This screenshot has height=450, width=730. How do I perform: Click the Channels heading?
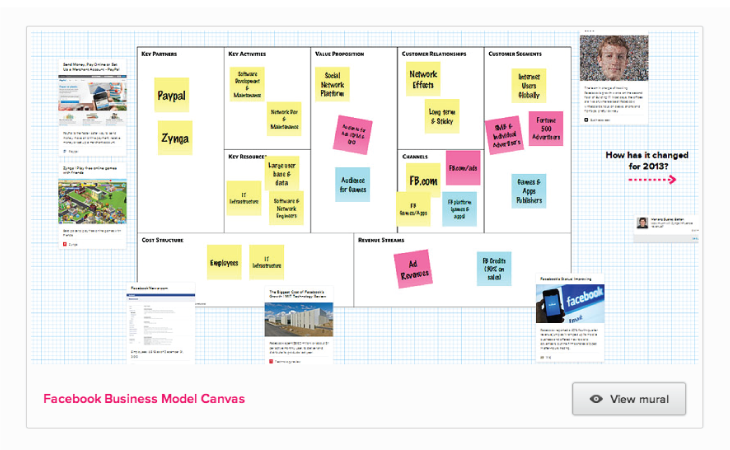(x=415, y=156)
